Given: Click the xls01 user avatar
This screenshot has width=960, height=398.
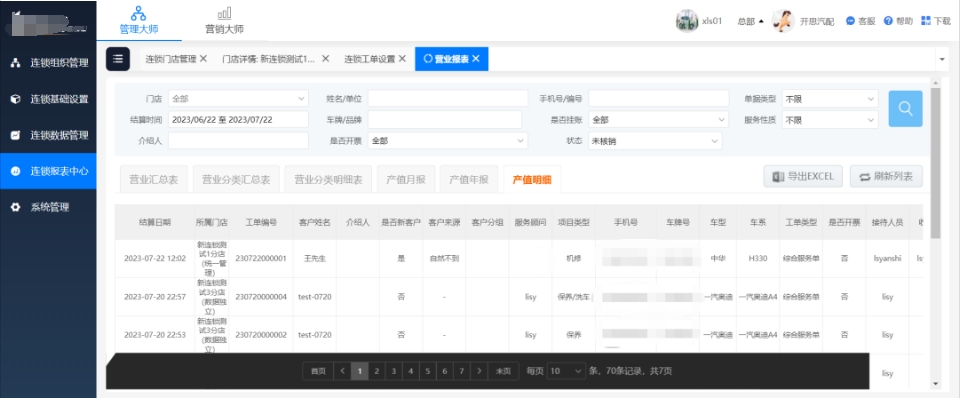Looking at the screenshot, I should click(x=687, y=21).
